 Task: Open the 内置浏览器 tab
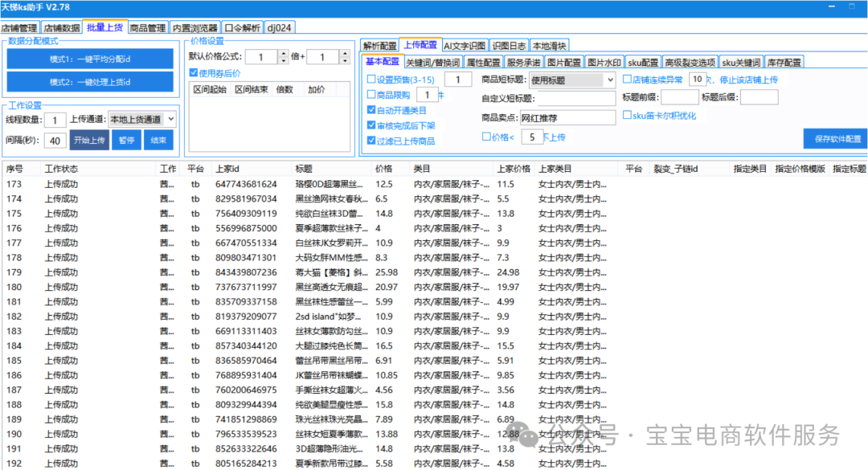click(x=194, y=27)
